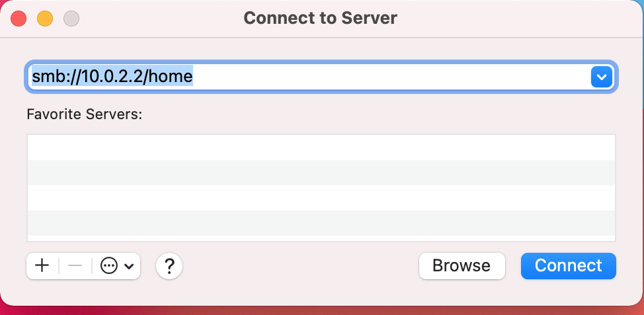Viewport: 644px width, 315px height.
Task: Close the Connect to Server window
Action: pyautogui.click(x=19, y=19)
